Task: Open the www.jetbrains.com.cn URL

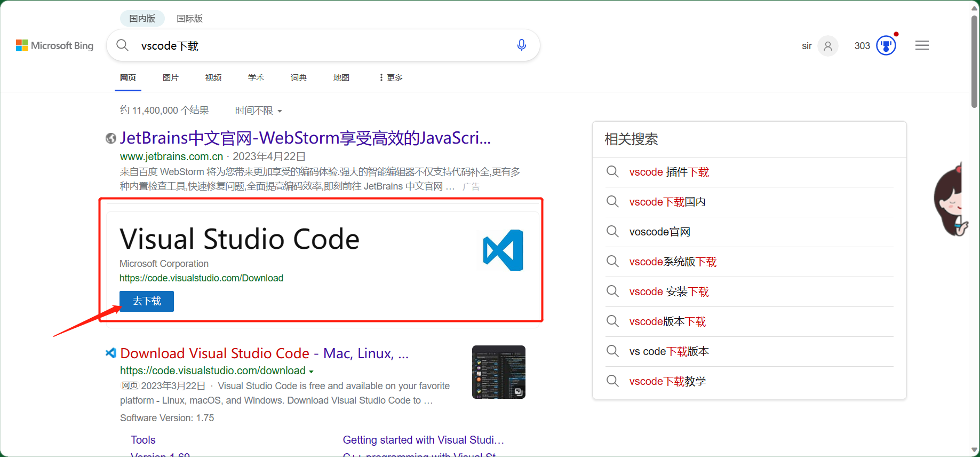Action: click(x=171, y=156)
